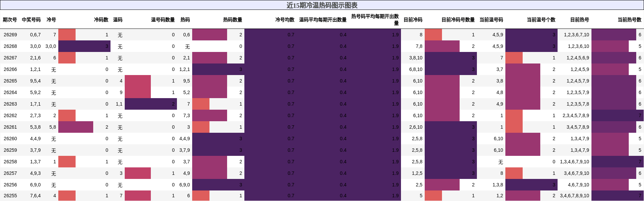Select period number 26263
Image resolution: width=644 pixels, height=201 pixels.
coord(10,104)
